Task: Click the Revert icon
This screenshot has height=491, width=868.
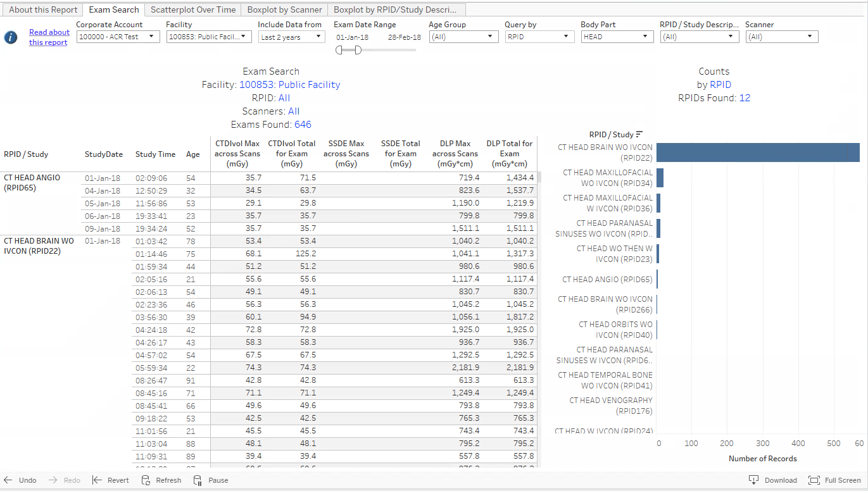Action: [x=97, y=480]
